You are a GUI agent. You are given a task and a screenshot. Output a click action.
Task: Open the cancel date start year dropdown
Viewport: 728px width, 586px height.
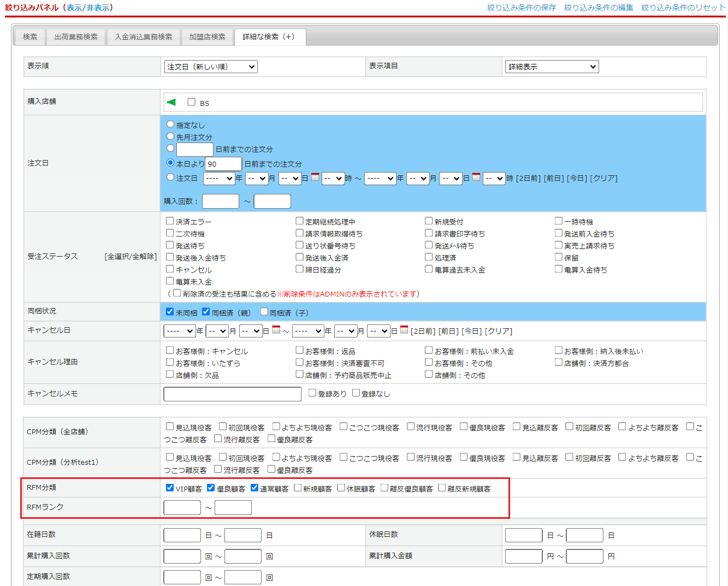tap(180, 331)
